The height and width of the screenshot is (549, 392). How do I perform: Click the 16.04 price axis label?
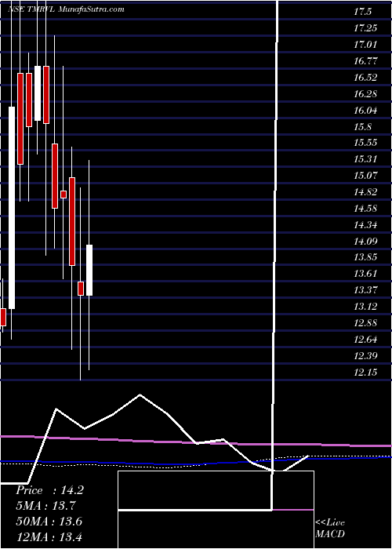[x=365, y=111]
